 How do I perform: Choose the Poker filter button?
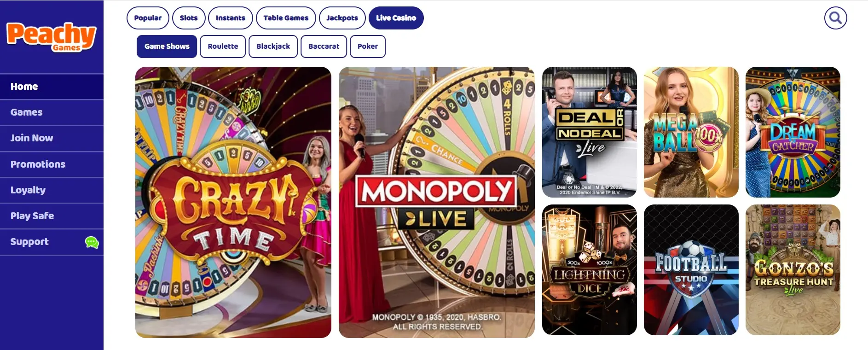[x=368, y=47]
